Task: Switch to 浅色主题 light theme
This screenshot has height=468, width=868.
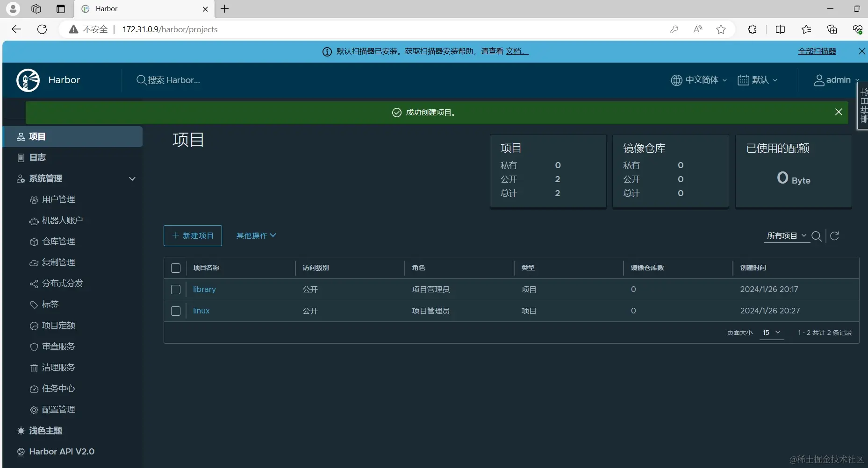Action: click(45, 431)
